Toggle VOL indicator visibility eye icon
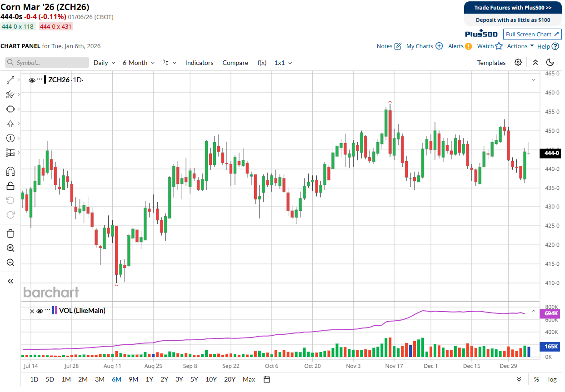The image size is (565, 392). coord(40,311)
